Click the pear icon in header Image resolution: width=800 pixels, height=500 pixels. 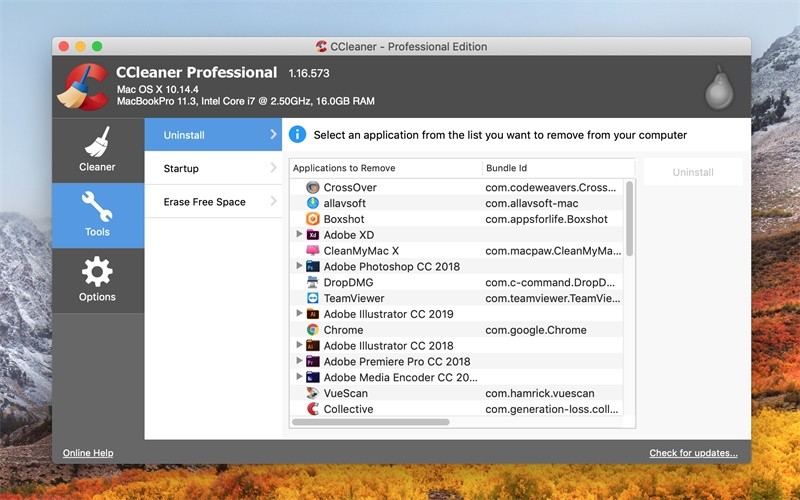719,87
